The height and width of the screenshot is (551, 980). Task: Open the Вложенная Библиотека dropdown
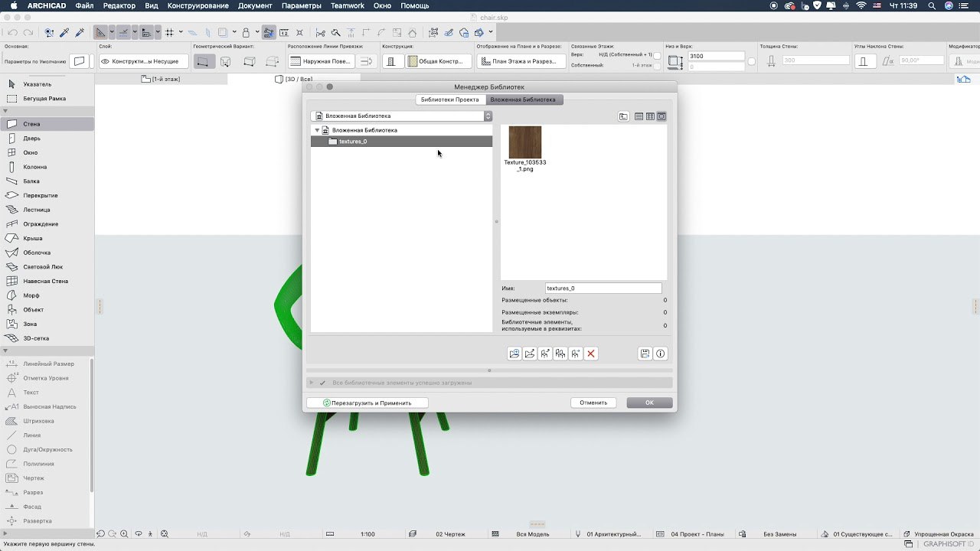coord(401,116)
